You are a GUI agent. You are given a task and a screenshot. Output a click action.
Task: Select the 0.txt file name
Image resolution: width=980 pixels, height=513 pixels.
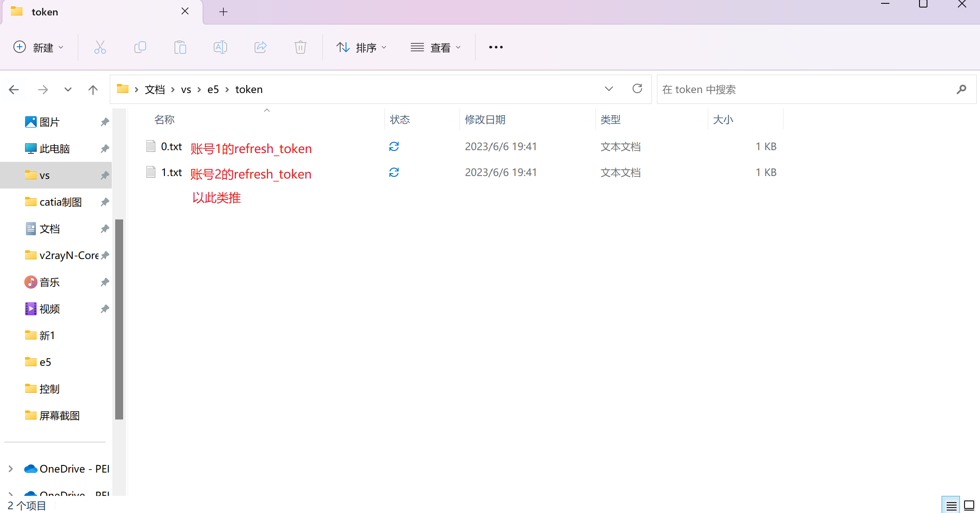[172, 146]
